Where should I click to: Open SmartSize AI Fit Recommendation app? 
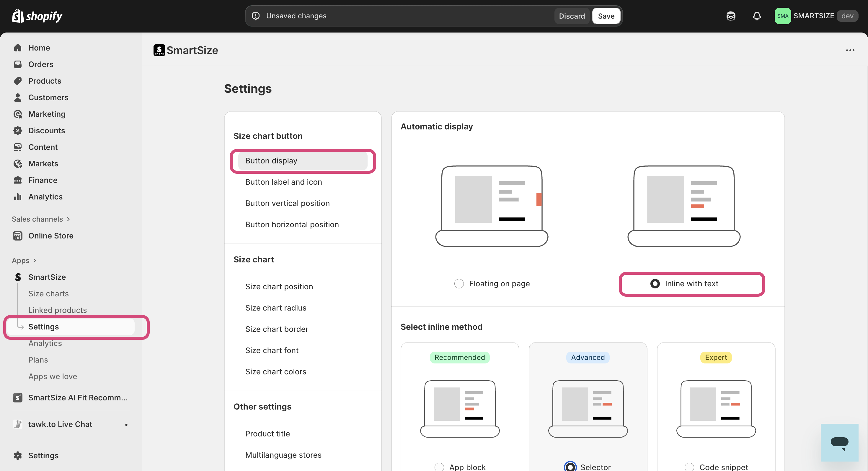pos(77,397)
